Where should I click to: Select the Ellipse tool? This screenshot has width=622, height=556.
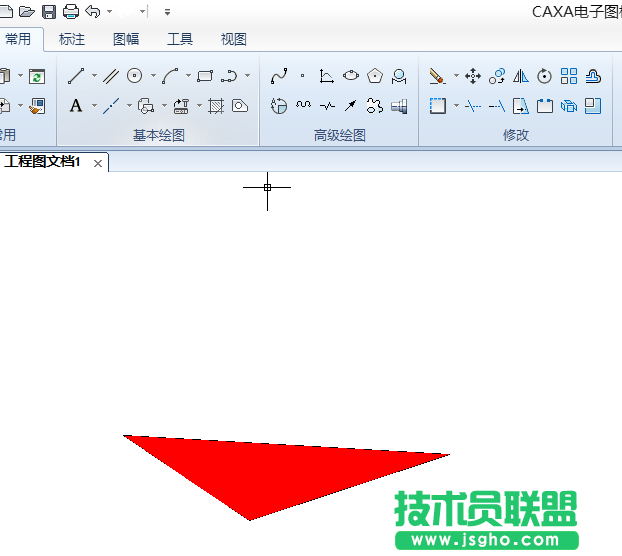coord(351,75)
